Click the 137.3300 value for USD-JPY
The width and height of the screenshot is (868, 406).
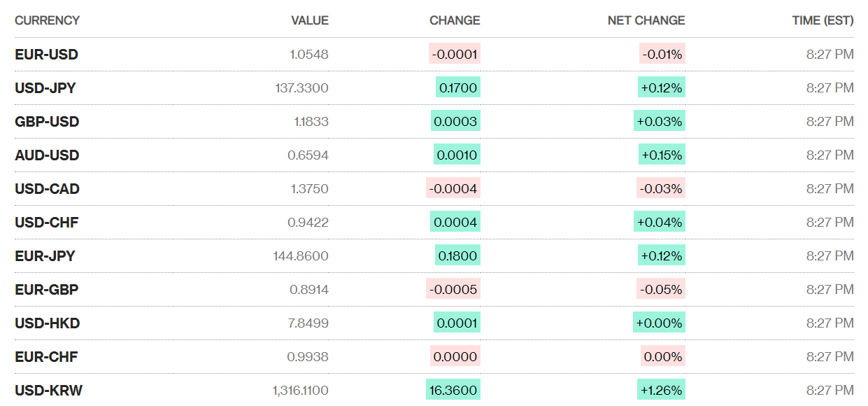tap(302, 88)
